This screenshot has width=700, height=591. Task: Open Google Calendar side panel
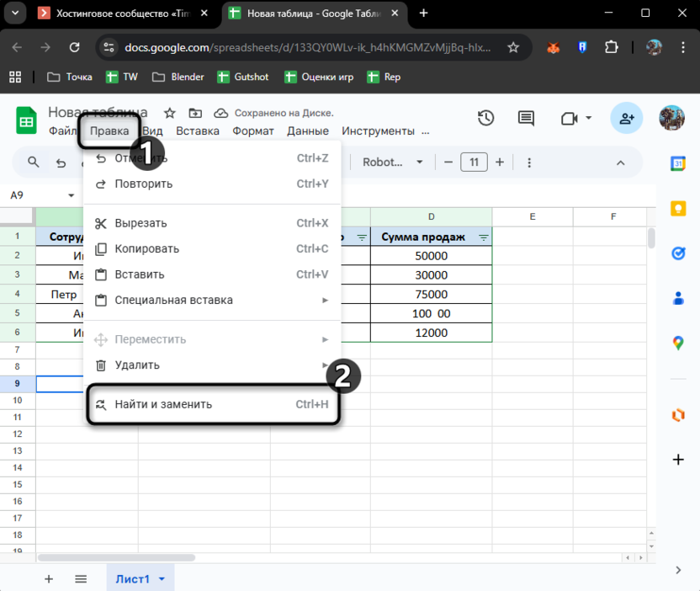pos(678,163)
